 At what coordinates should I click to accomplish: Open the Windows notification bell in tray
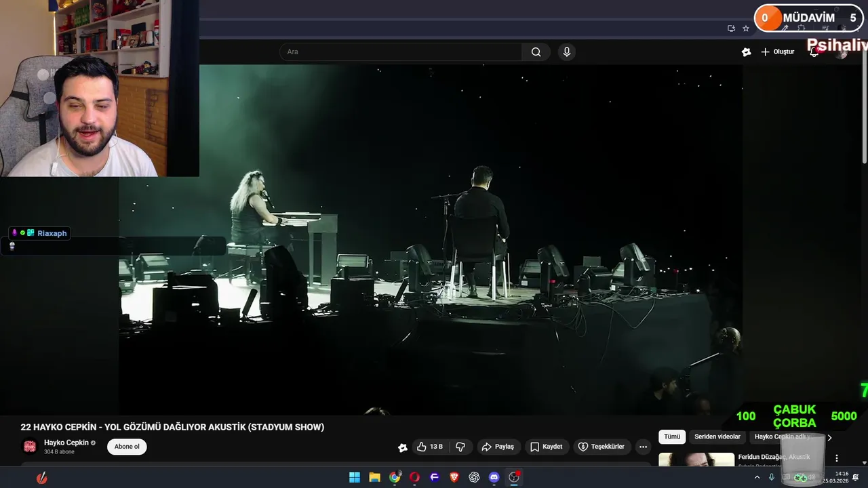pos(856,477)
